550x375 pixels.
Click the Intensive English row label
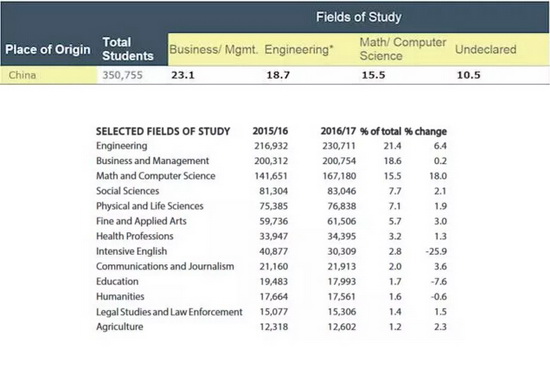click(132, 251)
